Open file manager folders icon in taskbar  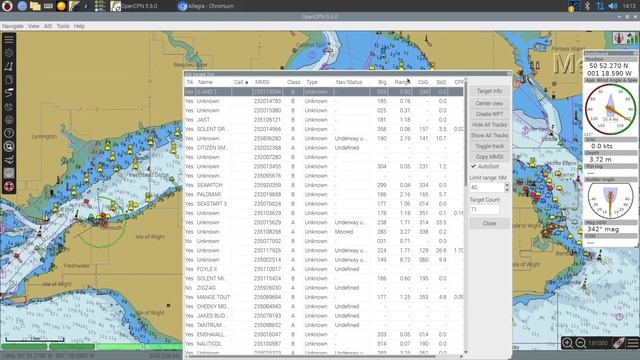(35, 6)
